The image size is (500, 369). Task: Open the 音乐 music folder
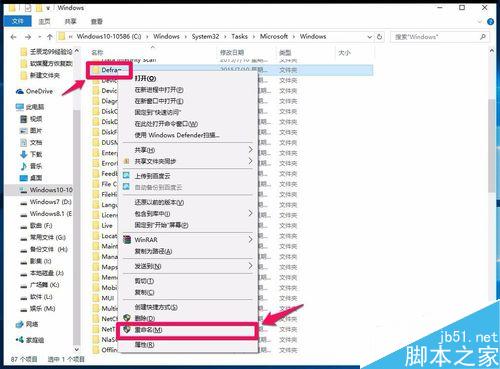[x=31, y=166]
